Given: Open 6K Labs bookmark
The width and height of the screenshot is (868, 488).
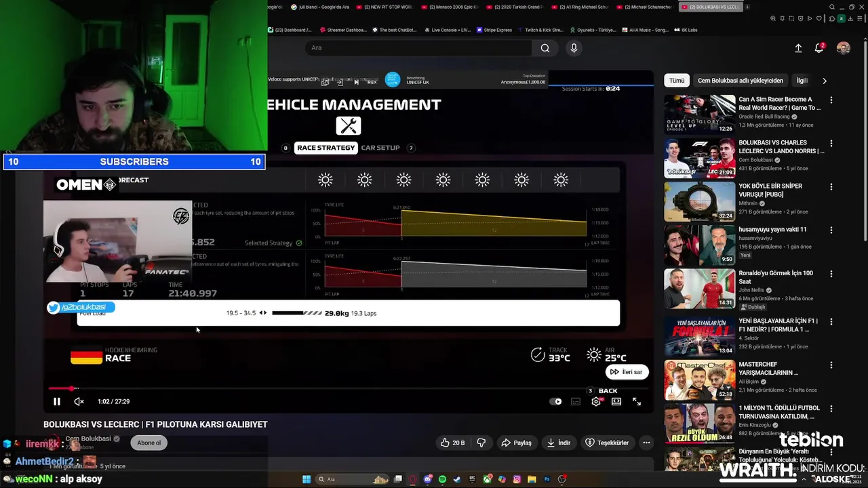Looking at the screenshot, I should pos(686,30).
